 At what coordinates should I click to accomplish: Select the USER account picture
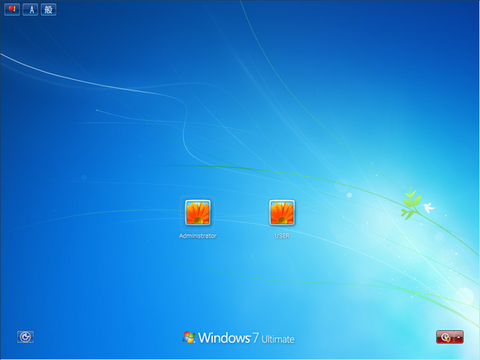tap(282, 213)
